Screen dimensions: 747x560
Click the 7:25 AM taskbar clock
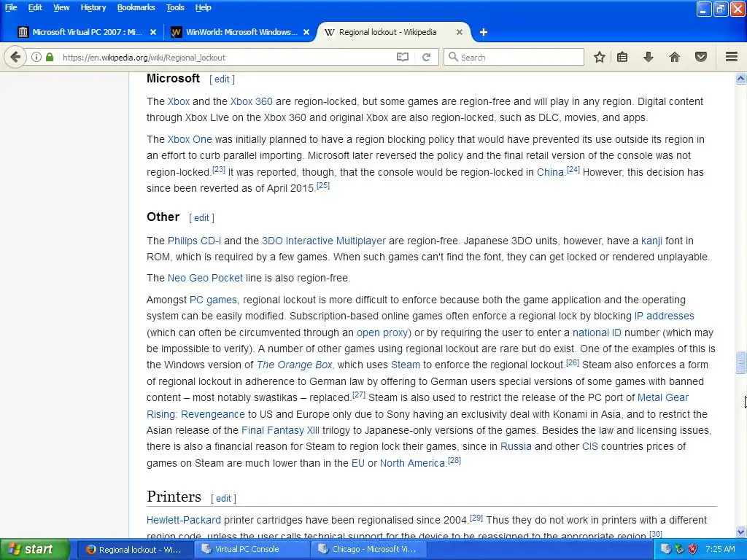tap(720, 549)
